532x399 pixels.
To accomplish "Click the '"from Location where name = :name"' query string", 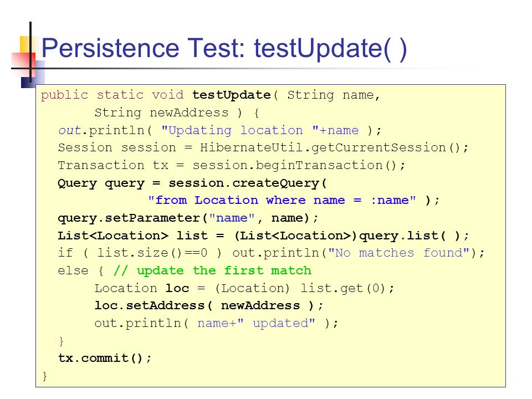I will tap(282, 200).
